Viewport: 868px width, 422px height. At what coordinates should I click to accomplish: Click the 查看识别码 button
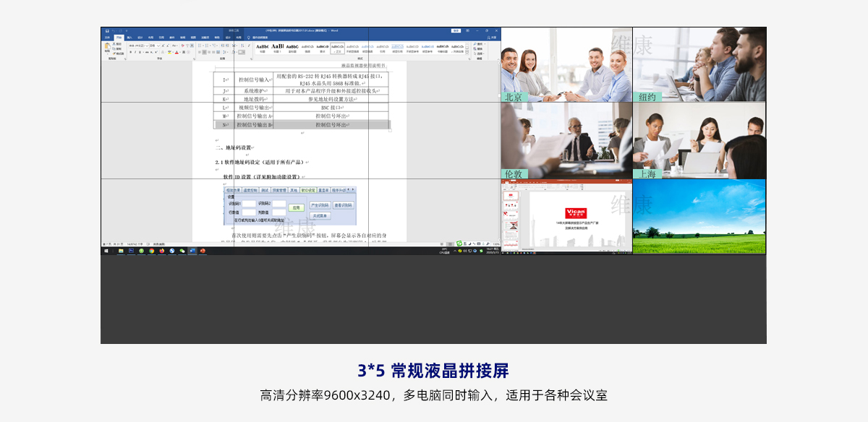344,205
